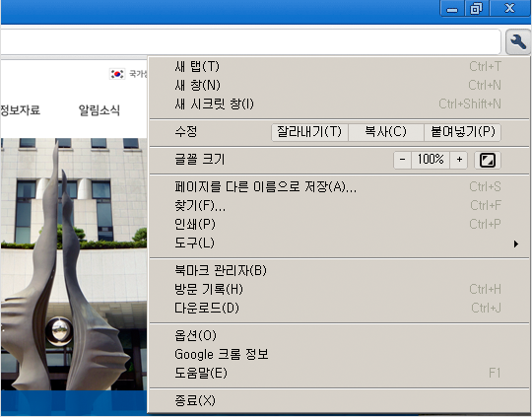Click inside the browser address bar
The image size is (532, 418).
[250, 41]
